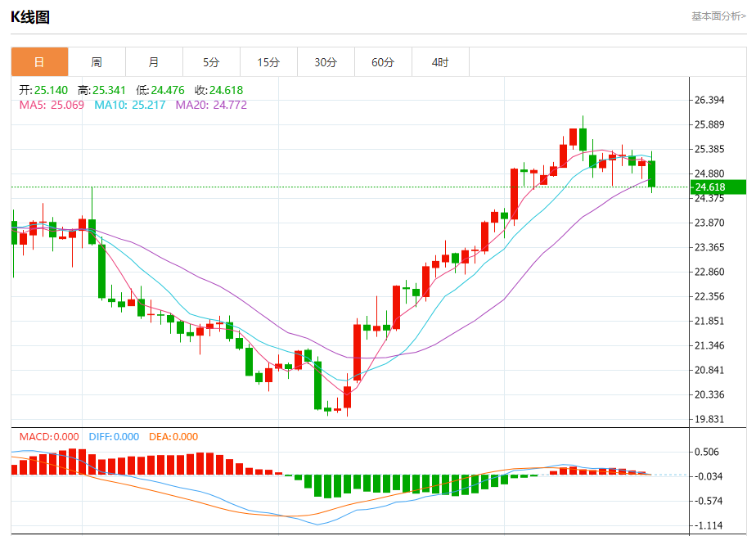Click the latest green candlestick at chart's right edge
This screenshot has width=756, height=536.
point(652,173)
